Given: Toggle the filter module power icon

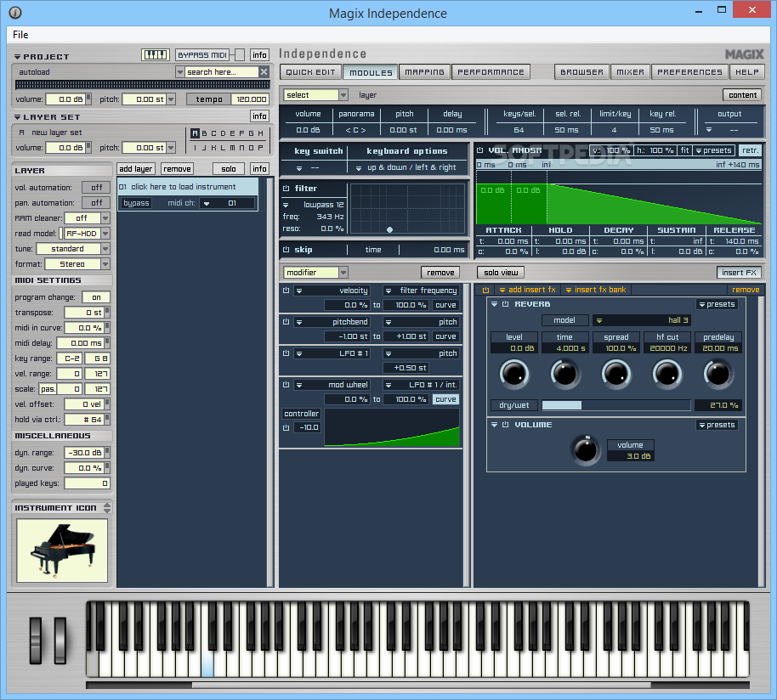Looking at the screenshot, I should click(286, 189).
